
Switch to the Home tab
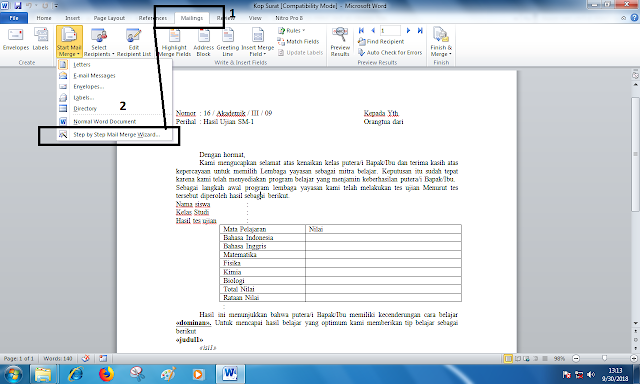pos(44,18)
